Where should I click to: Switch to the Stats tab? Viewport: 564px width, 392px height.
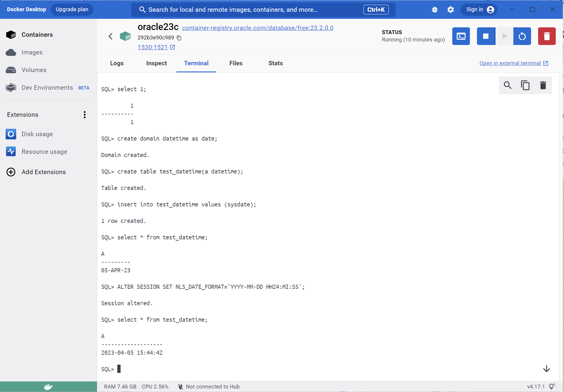click(x=276, y=63)
